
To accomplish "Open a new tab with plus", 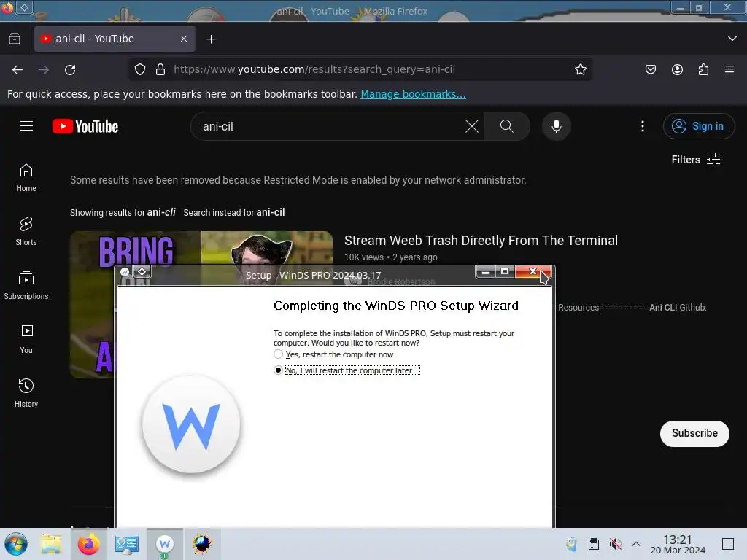I will click(x=211, y=39).
